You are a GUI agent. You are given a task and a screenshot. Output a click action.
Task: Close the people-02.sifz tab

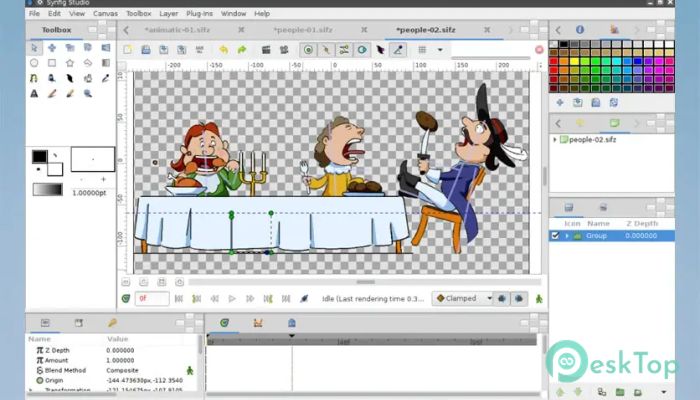click(x=487, y=30)
